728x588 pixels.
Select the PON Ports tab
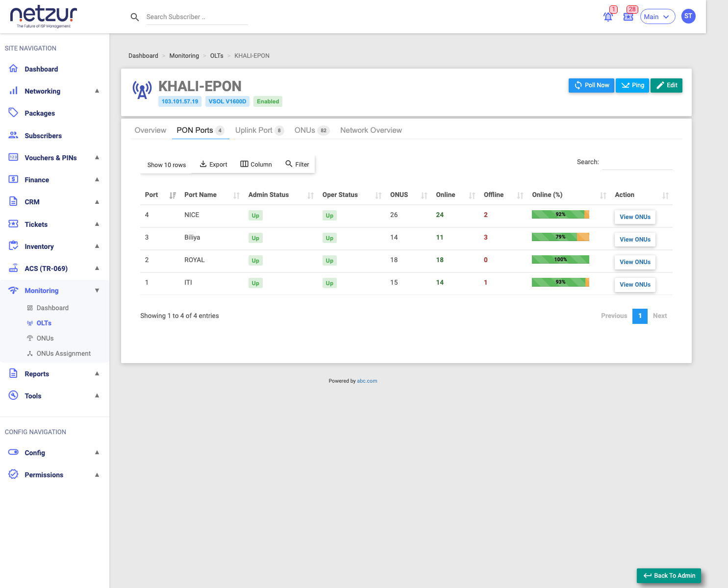tap(201, 130)
